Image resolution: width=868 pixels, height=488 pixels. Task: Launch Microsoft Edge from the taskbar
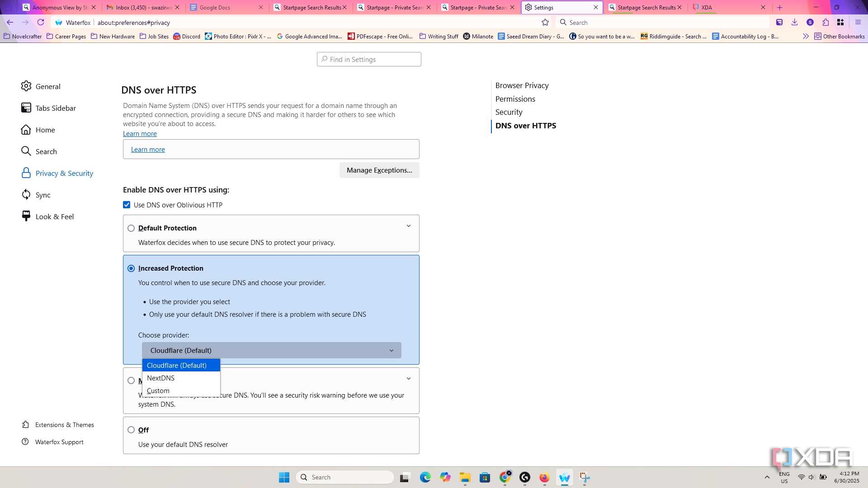[425, 477]
